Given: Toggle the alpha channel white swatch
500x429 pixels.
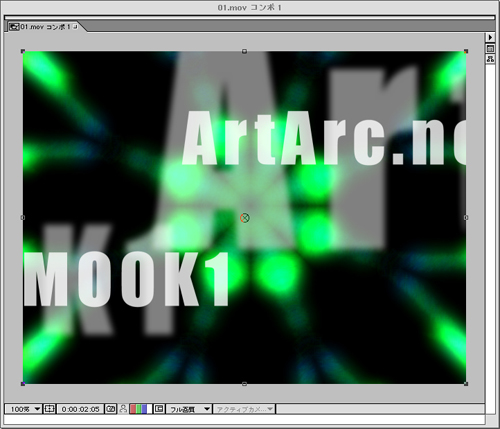Looking at the screenshot, I should pyautogui.click(x=149, y=409).
